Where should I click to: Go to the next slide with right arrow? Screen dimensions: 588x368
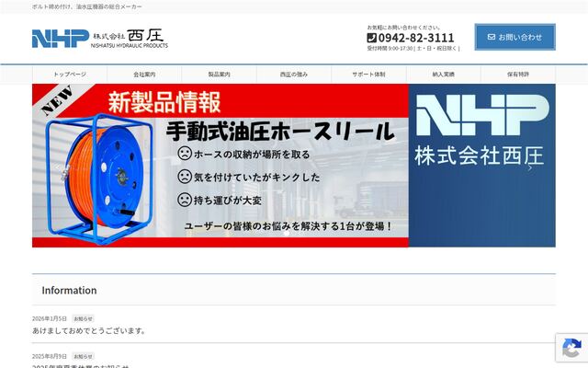point(530,168)
